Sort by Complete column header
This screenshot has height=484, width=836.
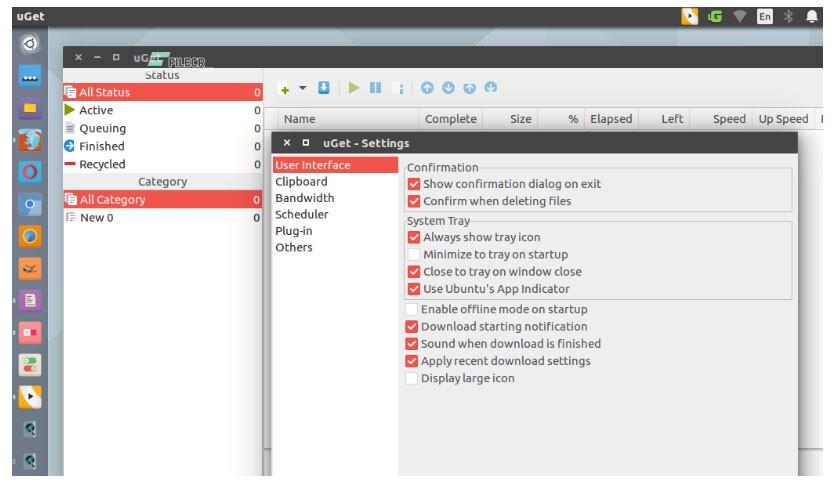[x=451, y=119]
